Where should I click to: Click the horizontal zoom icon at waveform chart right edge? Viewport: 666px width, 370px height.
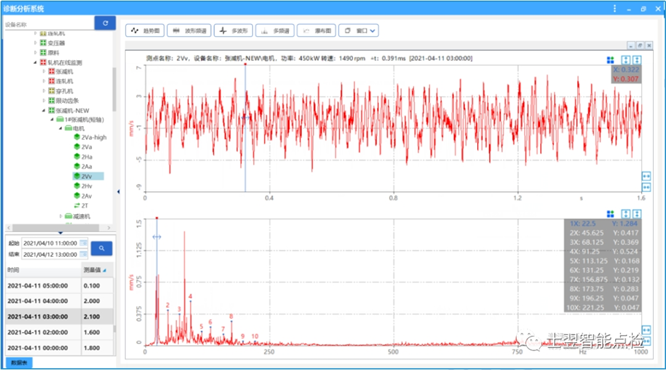[x=646, y=176]
